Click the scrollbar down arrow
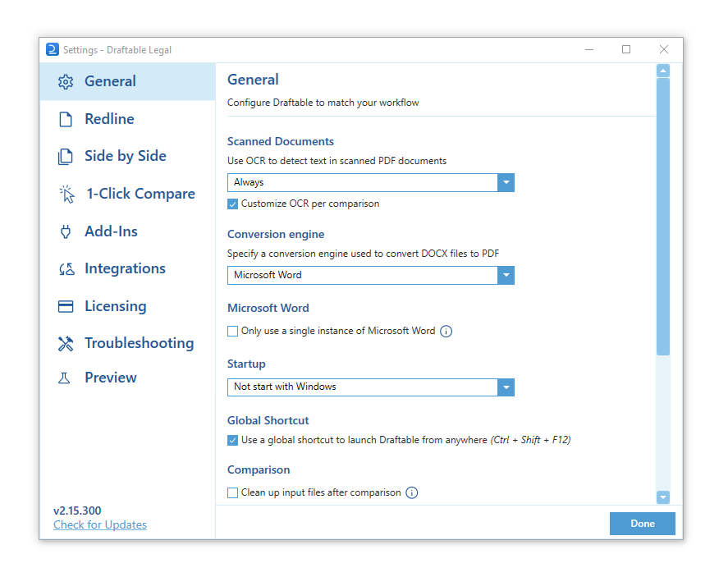The image size is (728, 577). [x=663, y=497]
